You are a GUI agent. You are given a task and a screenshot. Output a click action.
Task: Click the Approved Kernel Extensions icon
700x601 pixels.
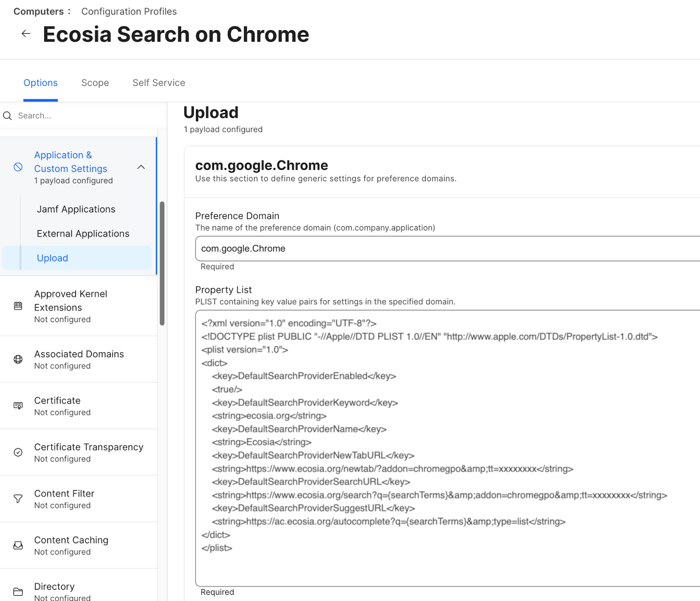click(x=18, y=306)
